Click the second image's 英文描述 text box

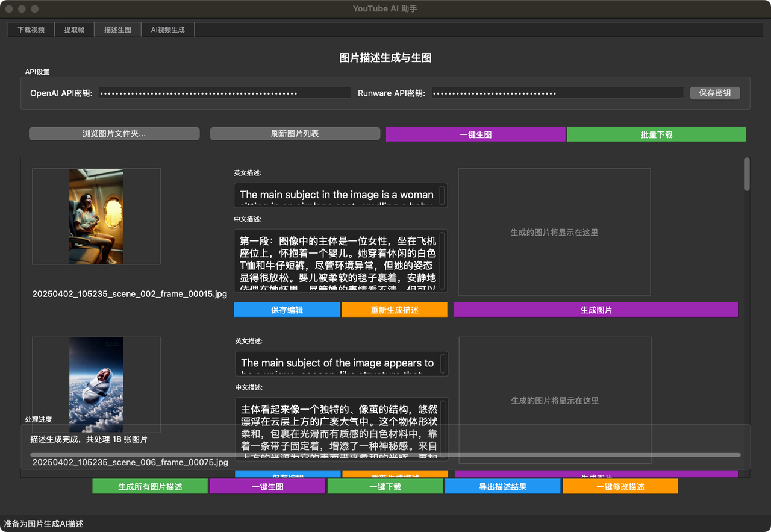click(342, 363)
